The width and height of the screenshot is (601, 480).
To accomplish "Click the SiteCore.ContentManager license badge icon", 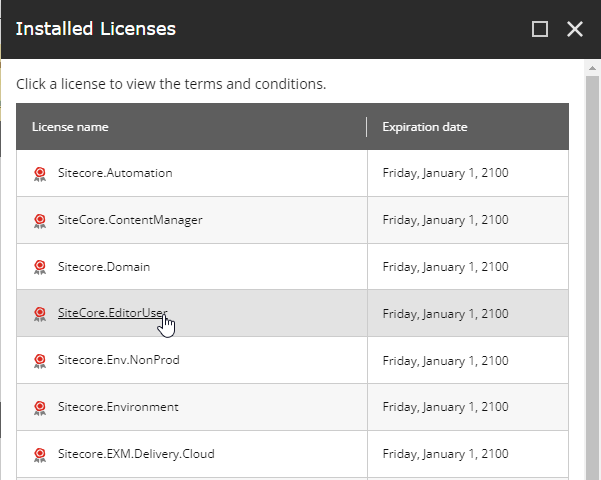I will [x=40, y=221].
